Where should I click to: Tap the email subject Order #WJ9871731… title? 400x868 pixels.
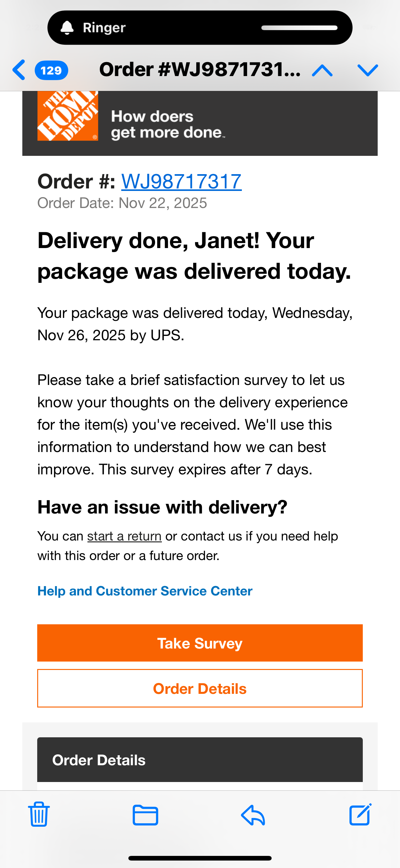[x=200, y=70]
